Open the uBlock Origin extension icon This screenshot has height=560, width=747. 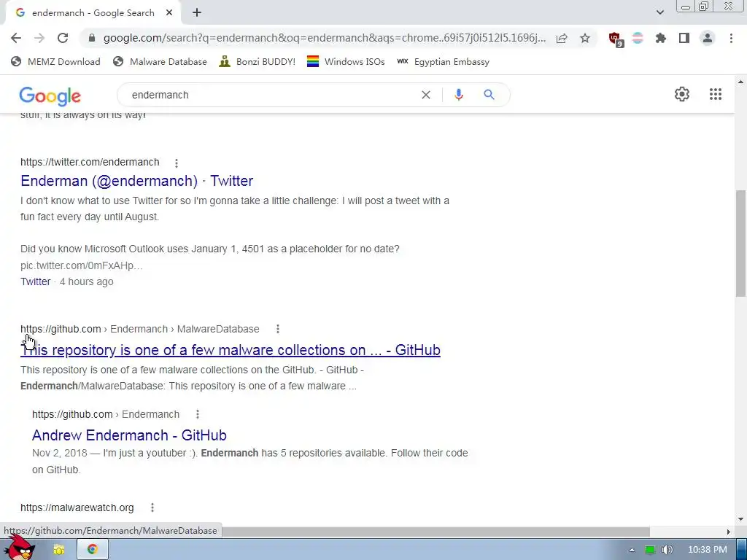pyautogui.click(x=616, y=39)
